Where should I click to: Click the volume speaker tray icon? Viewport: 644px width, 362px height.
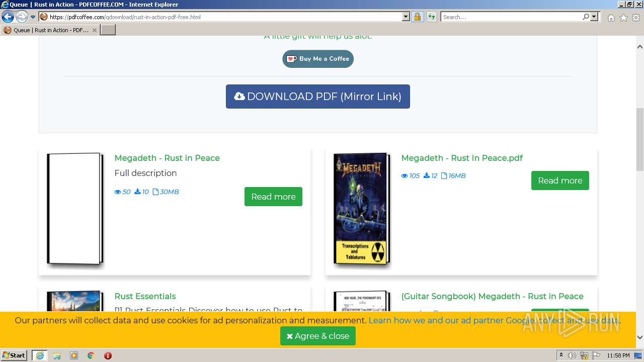tap(572, 355)
